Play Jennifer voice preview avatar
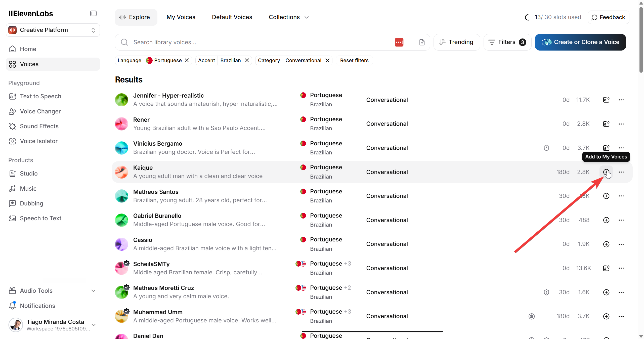 pos(121,100)
